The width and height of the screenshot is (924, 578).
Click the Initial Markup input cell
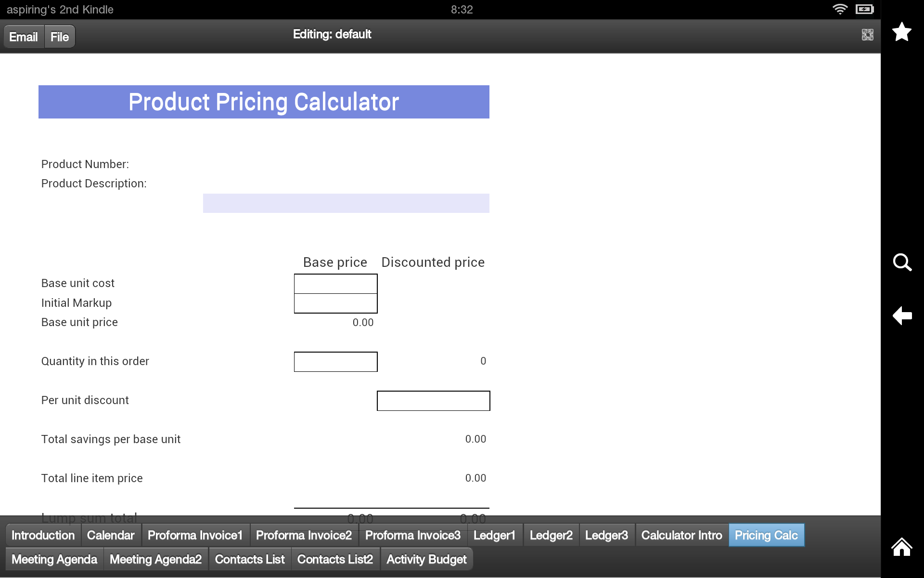335,303
